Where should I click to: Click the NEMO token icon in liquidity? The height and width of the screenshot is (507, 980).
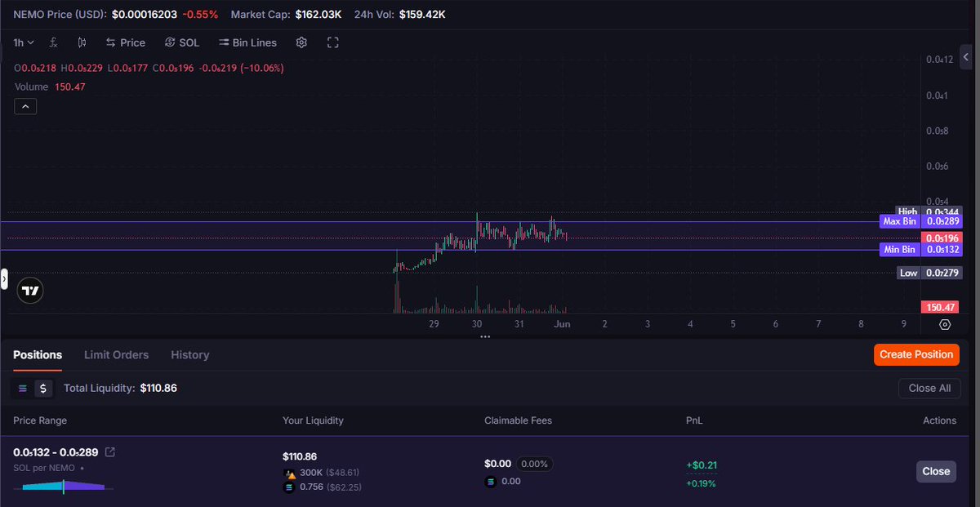pos(289,473)
